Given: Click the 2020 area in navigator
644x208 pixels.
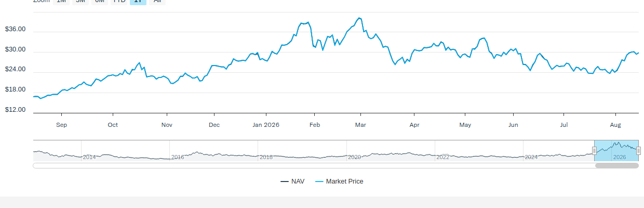Looking at the screenshot, I should [x=354, y=157].
